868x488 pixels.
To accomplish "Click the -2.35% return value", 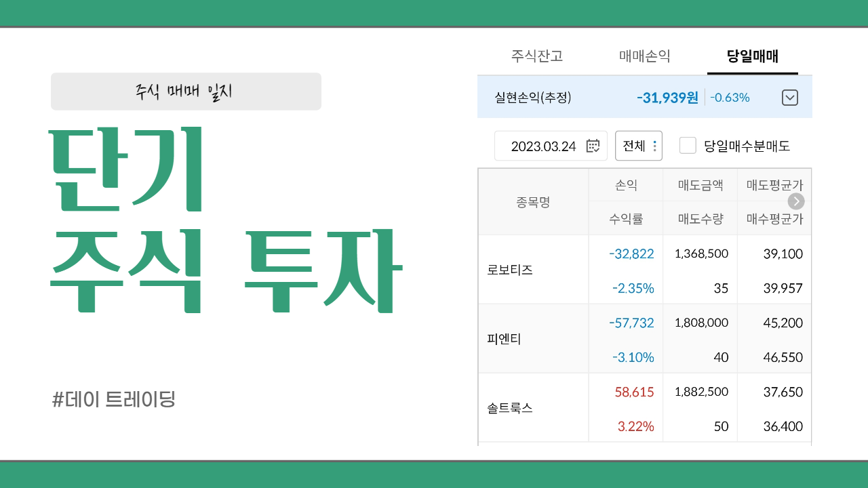I will 633,289.
